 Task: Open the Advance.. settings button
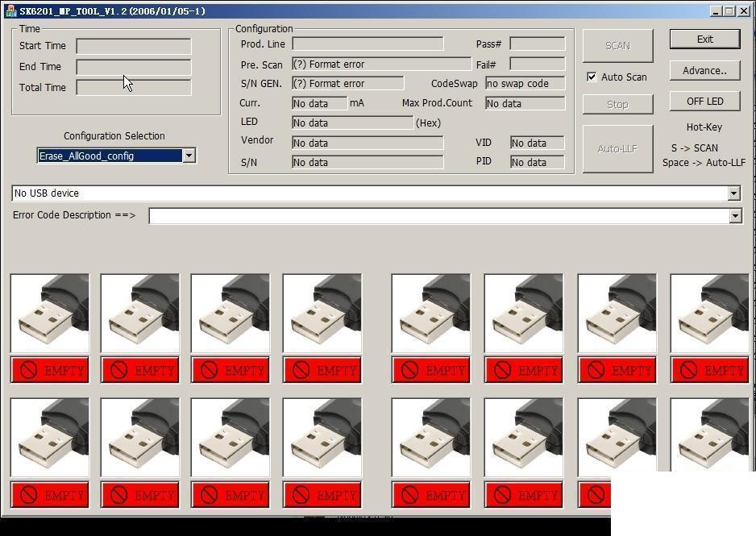point(705,71)
